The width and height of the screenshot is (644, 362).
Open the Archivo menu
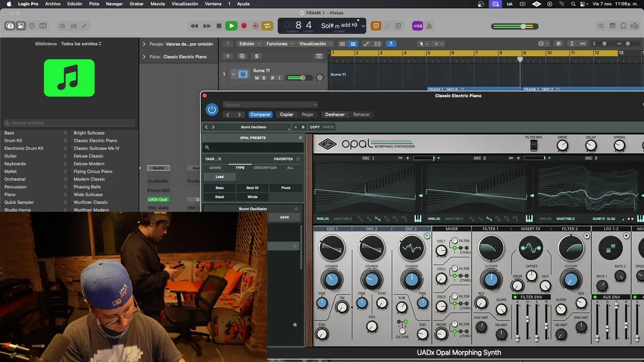[53, 4]
